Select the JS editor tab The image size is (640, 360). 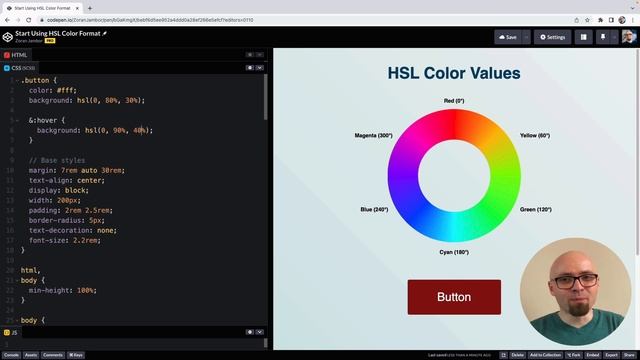11,333
